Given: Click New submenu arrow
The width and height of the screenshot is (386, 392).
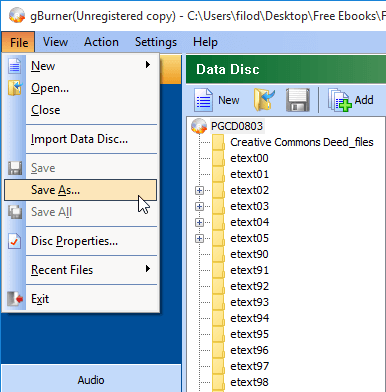Looking at the screenshot, I should point(148,65).
